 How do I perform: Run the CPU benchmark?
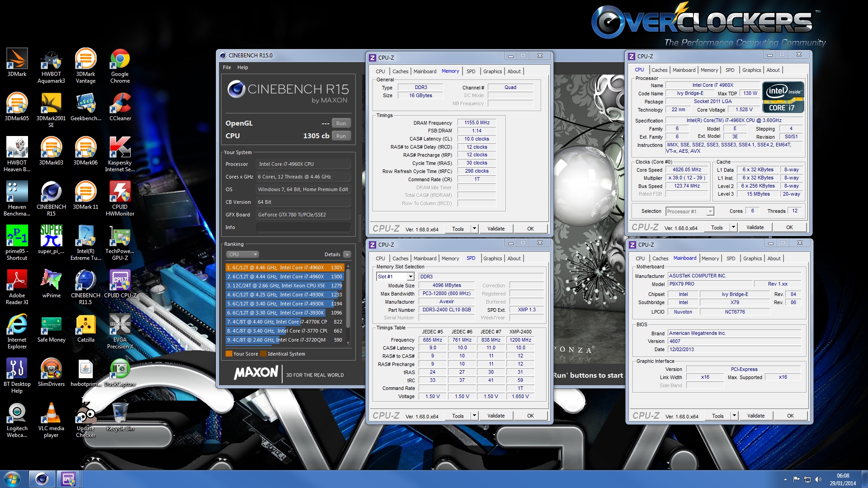coord(341,136)
